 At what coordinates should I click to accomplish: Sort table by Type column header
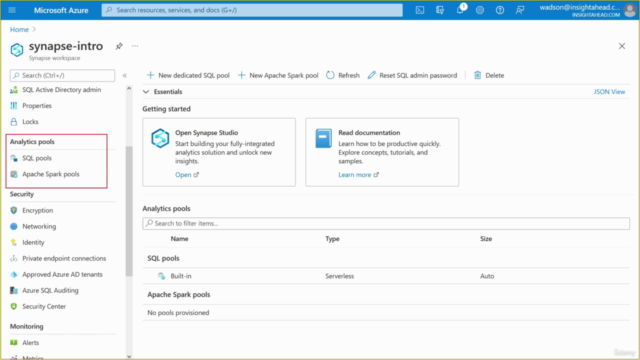[332, 239]
